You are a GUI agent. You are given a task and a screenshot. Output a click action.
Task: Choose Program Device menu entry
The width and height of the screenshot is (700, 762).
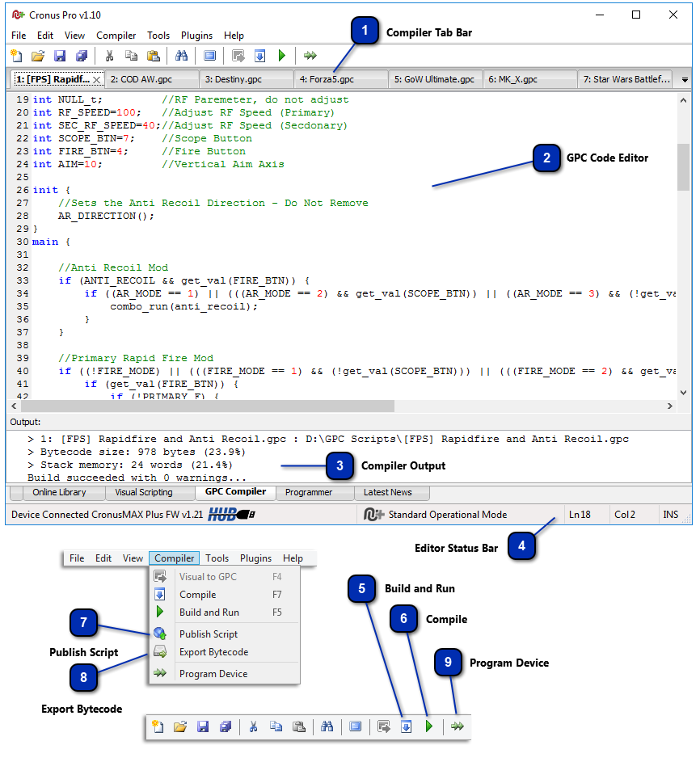coord(225,674)
